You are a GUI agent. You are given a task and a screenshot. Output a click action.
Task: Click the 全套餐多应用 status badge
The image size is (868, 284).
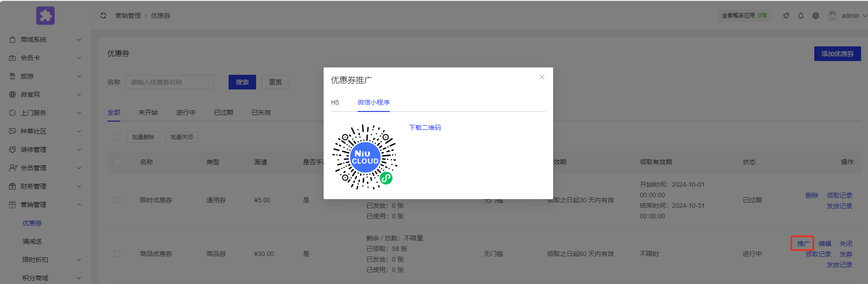click(x=745, y=16)
